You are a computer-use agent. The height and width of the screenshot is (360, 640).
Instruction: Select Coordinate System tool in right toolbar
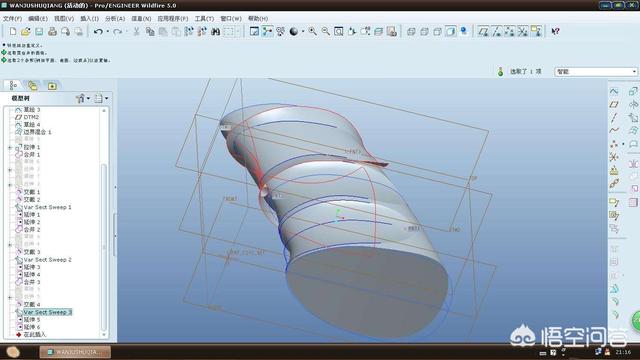(x=614, y=157)
